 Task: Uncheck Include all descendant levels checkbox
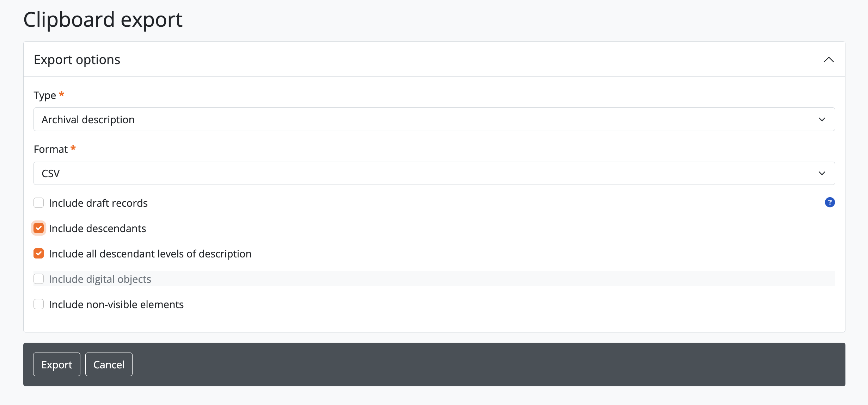pos(39,254)
